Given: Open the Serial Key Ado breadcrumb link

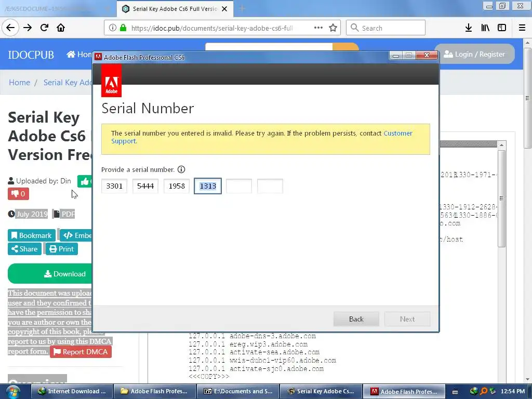Looking at the screenshot, I should point(68,83).
